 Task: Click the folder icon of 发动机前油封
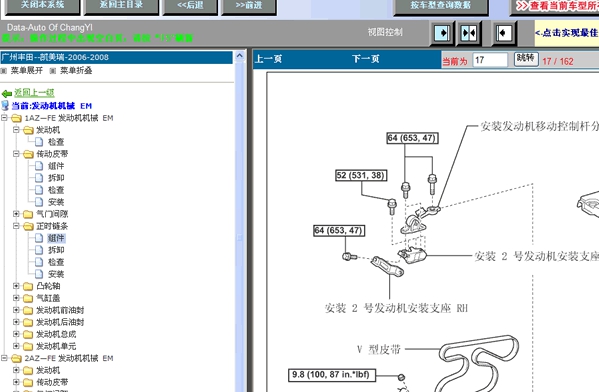pyautogui.click(x=28, y=310)
